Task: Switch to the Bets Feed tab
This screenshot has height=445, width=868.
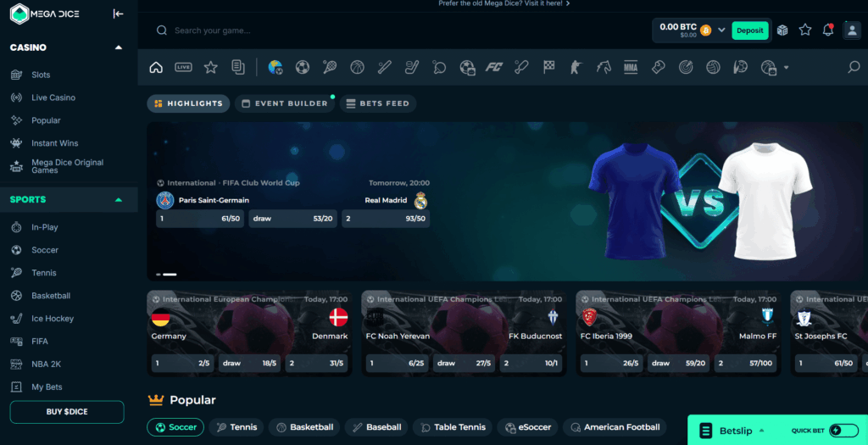Action: tap(378, 103)
